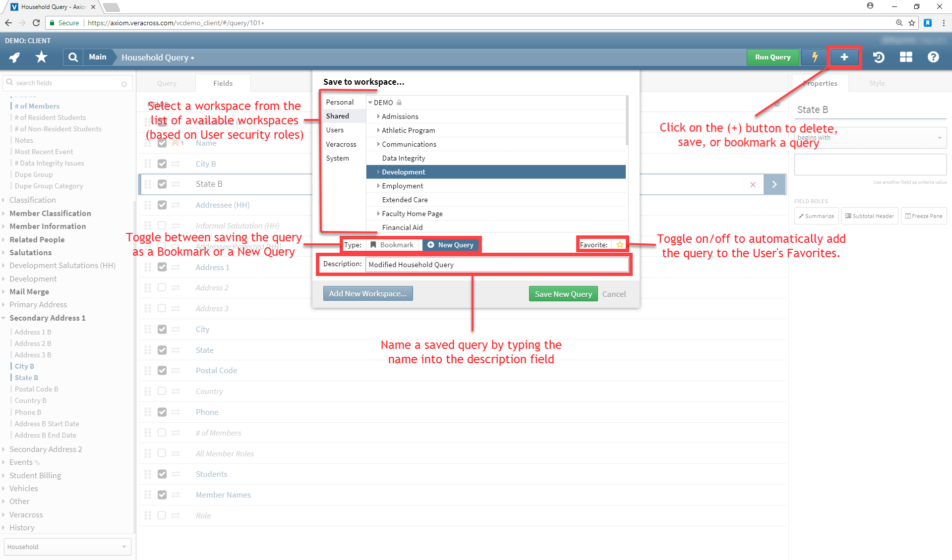Check the Role field checkbox
Image resolution: width=952 pixels, height=560 pixels.
(162, 515)
